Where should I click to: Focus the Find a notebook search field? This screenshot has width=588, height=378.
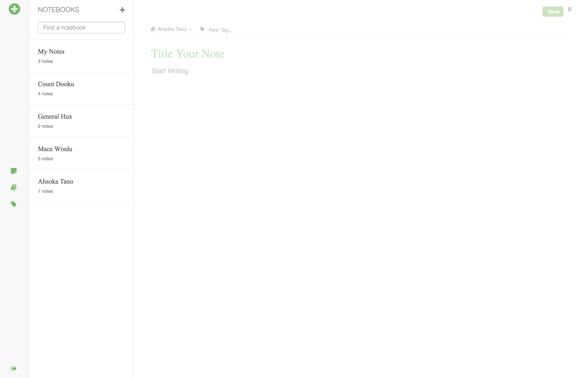[x=81, y=27]
